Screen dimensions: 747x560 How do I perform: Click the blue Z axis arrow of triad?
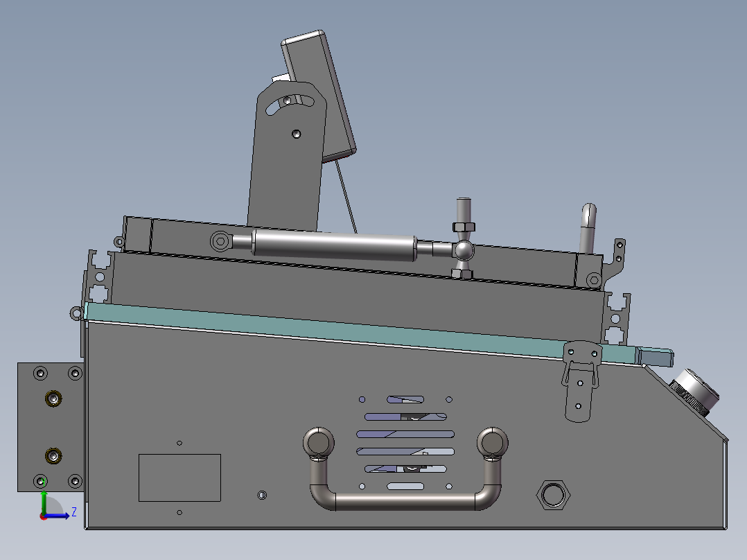coord(58,516)
